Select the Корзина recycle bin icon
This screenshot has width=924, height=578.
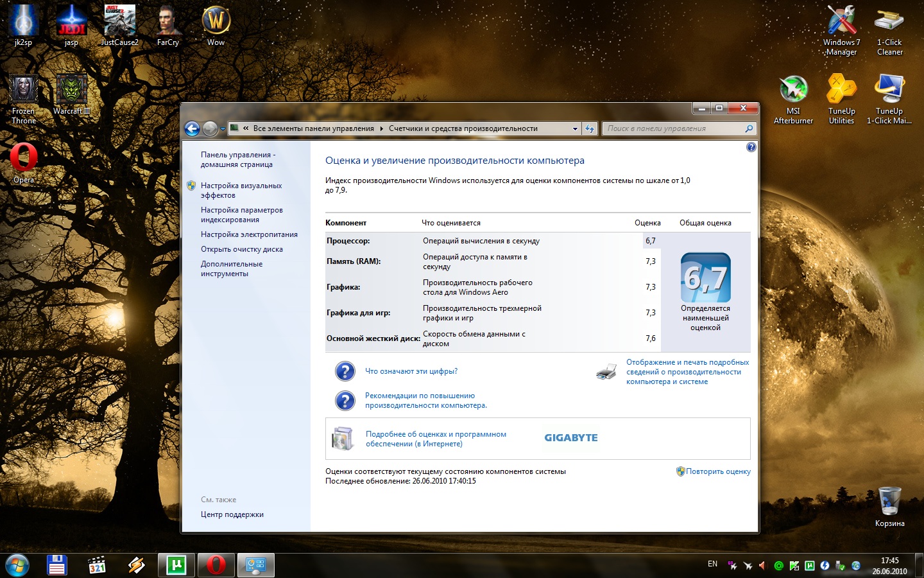pyautogui.click(x=889, y=507)
